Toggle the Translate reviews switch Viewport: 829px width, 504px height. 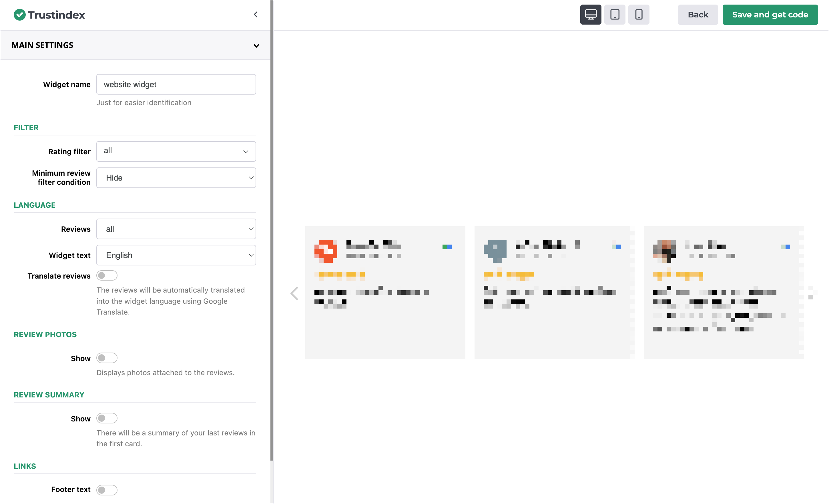coord(107,275)
